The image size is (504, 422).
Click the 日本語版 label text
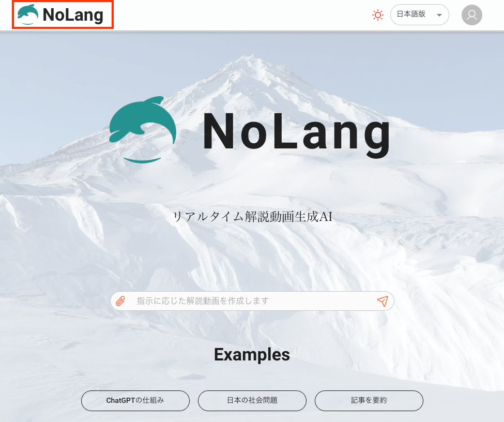[411, 14]
